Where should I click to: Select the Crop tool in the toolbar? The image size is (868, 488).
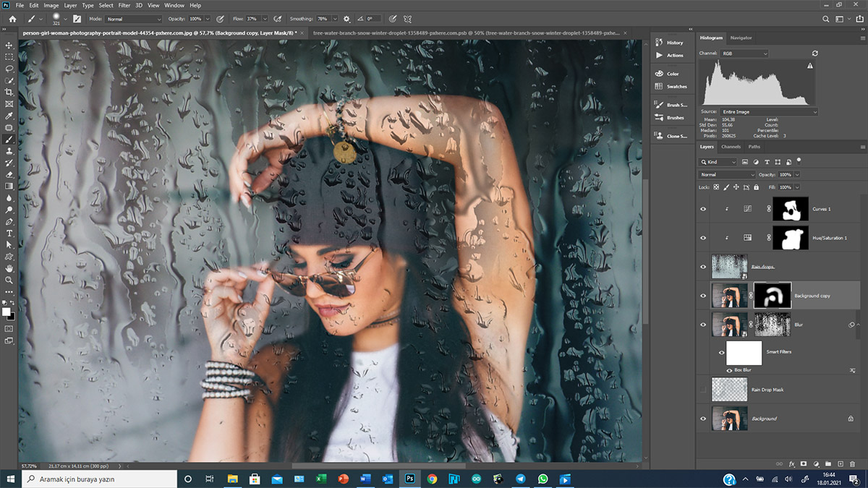coord(9,92)
